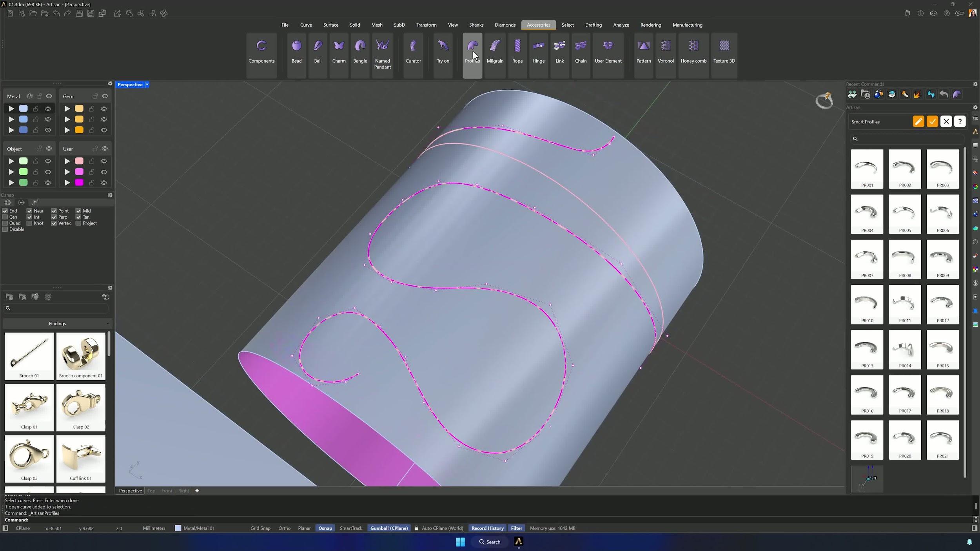This screenshot has height=551, width=980.
Task: Select the PR001 profile thumbnail
Action: [867, 169]
